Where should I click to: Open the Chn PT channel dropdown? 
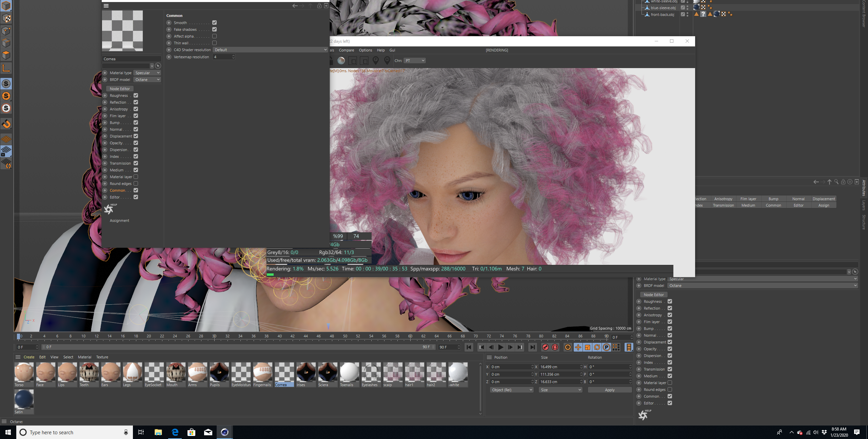(x=414, y=61)
